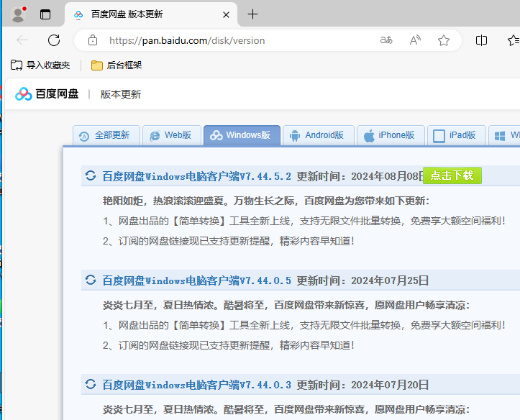View site information lock icon
The image size is (520, 420).
(93, 40)
